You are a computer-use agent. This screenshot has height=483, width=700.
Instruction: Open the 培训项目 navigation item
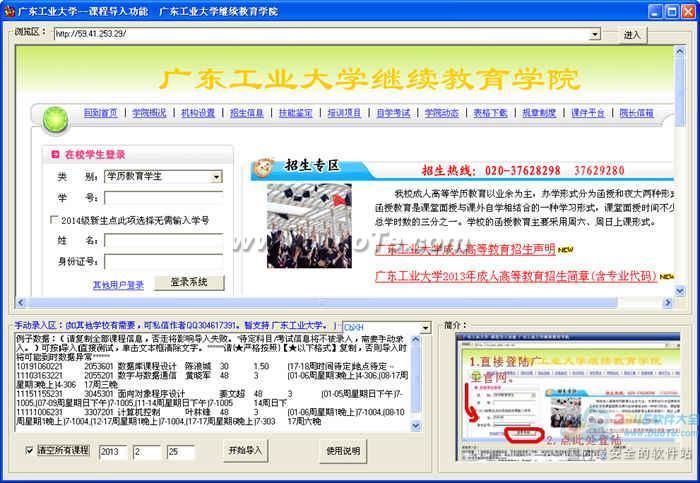[x=344, y=113]
